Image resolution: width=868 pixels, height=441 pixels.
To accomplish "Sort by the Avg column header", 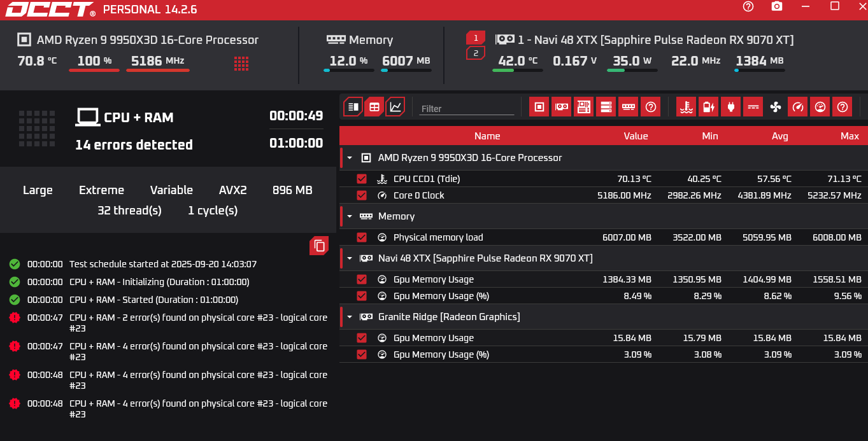I will (779, 136).
